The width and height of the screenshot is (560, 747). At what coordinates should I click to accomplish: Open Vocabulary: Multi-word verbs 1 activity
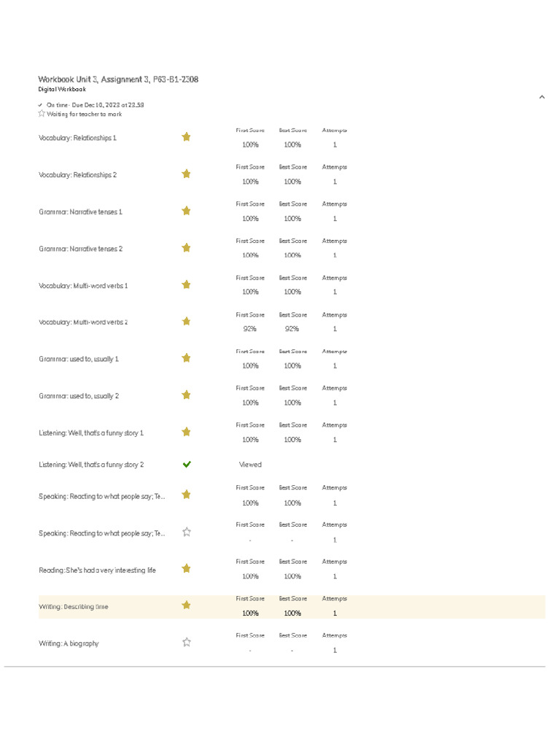point(83,286)
